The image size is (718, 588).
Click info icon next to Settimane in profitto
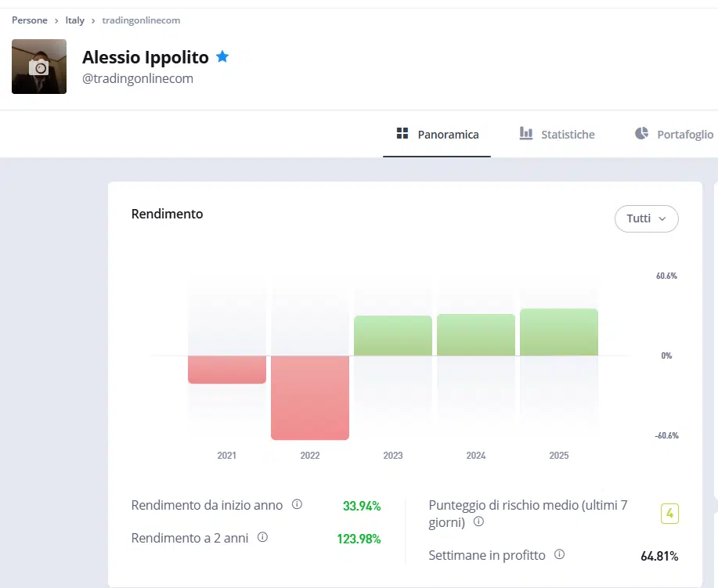[559, 554]
